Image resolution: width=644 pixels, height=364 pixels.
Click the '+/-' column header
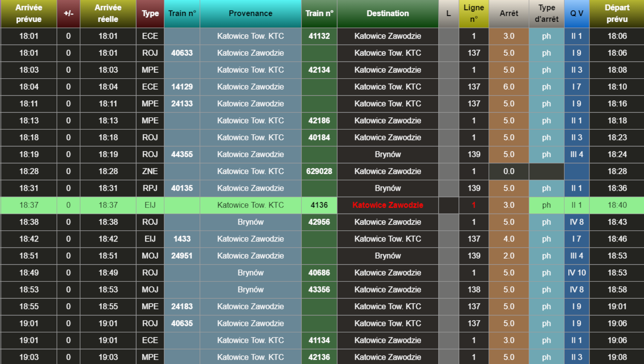68,13
